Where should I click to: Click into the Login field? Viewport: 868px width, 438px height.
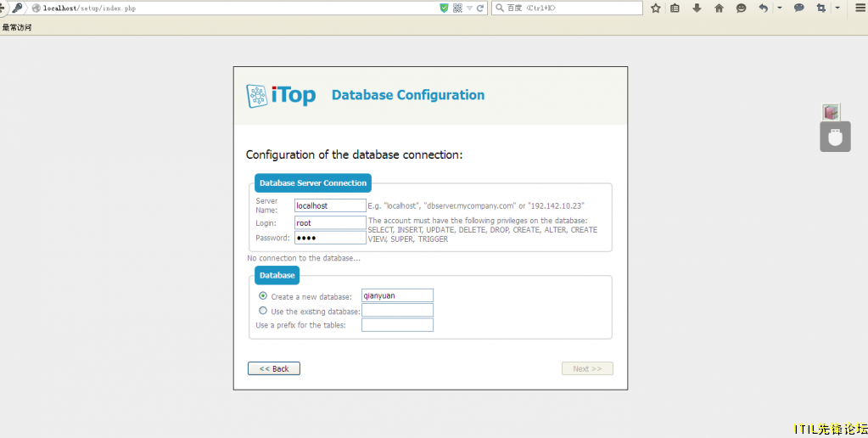click(x=330, y=222)
